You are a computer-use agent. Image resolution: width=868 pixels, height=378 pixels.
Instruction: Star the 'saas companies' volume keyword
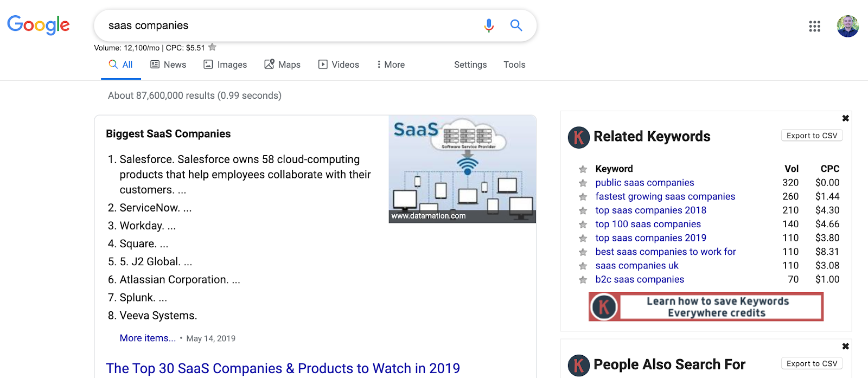(213, 47)
